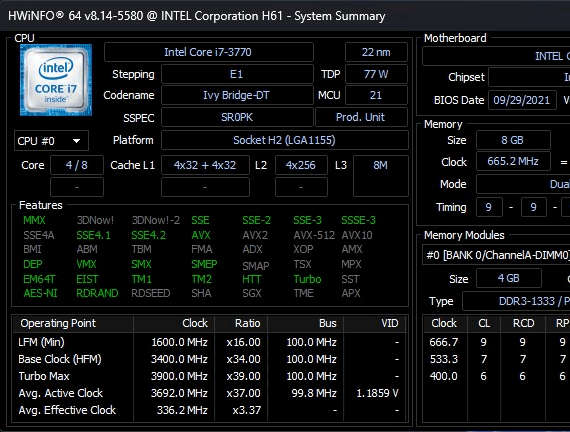Select the Codename Ivy Bridge-DT field
The height and width of the screenshot is (432, 570).
(237, 95)
